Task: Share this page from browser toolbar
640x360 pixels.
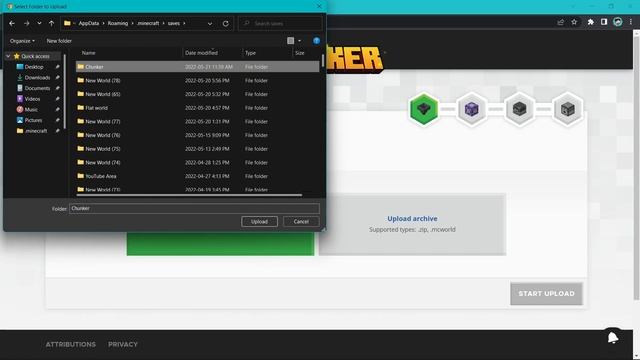Action: (x=560, y=22)
